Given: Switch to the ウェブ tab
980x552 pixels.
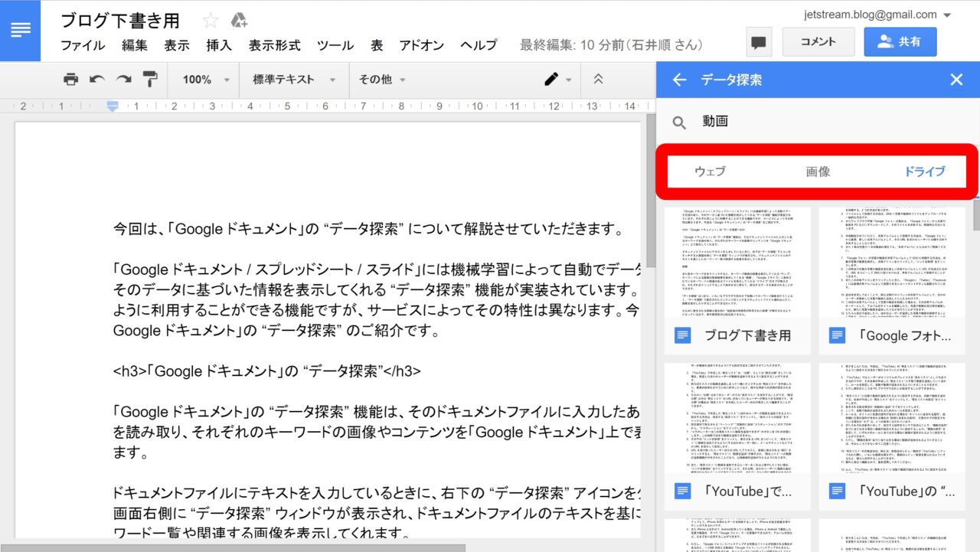Looking at the screenshot, I should (x=710, y=171).
